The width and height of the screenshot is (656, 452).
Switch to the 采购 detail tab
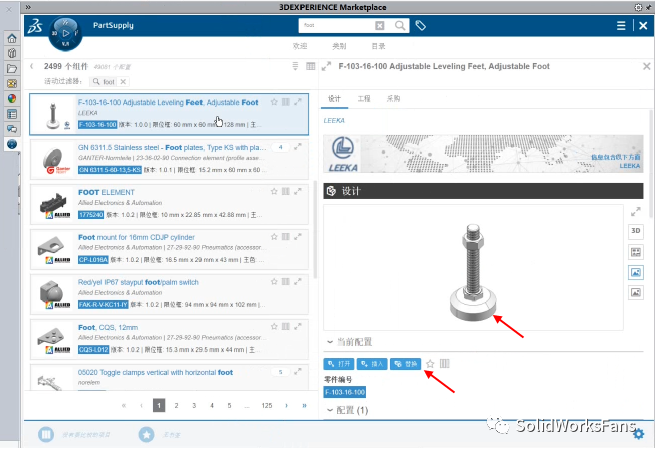point(393,99)
